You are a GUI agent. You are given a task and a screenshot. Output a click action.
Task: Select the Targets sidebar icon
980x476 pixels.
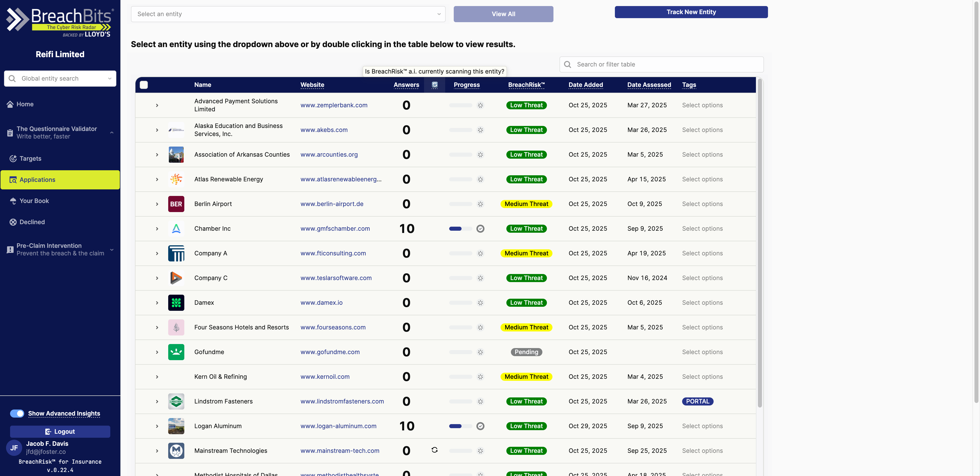click(x=13, y=159)
